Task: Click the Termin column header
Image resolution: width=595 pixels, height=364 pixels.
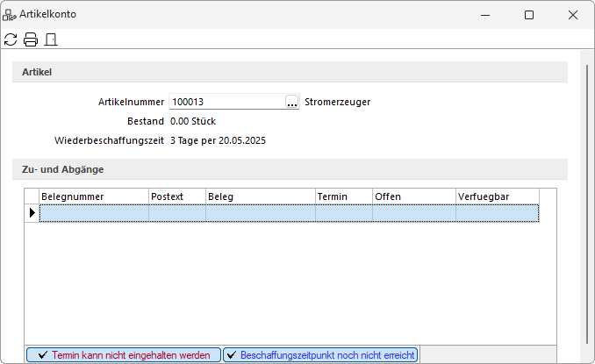Action: (x=343, y=196)
